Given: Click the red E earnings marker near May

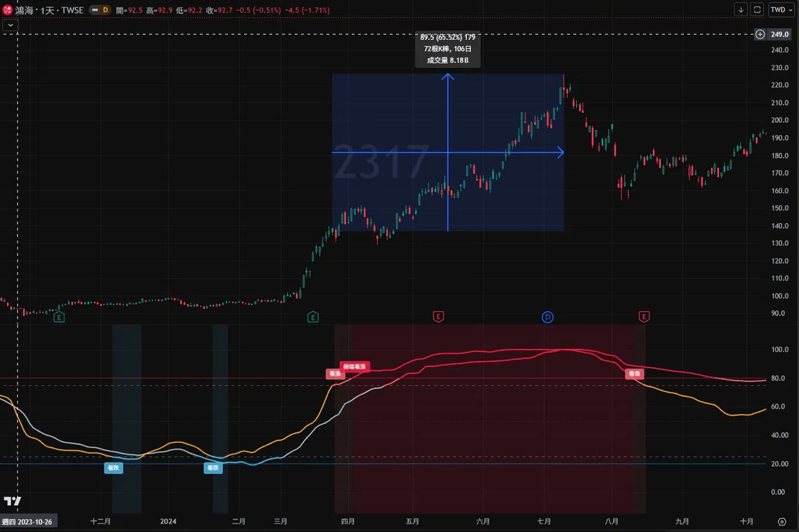Looking at the screenshot, I should click(x=438, y=317).
